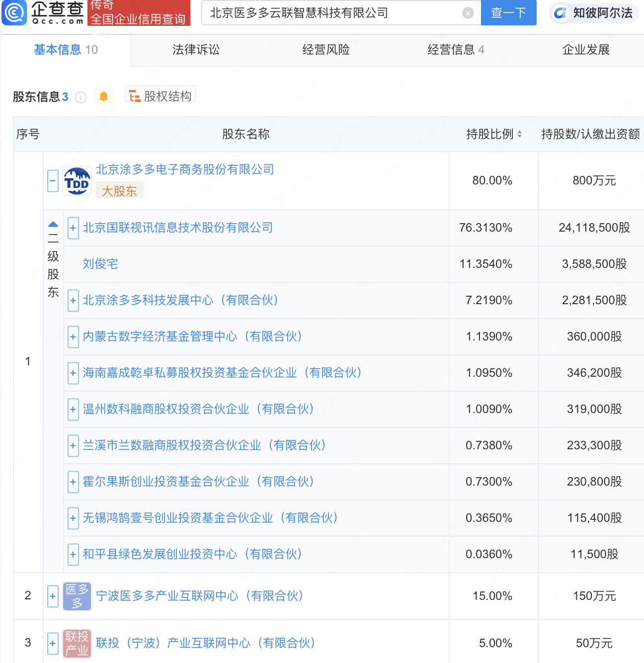Select the 11.3540% shareholding value

pyautogui.click(x=486, y=264)
